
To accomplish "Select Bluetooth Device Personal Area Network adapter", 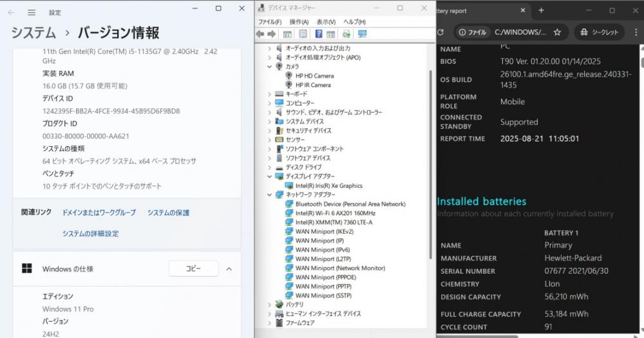I will point(350,204).
